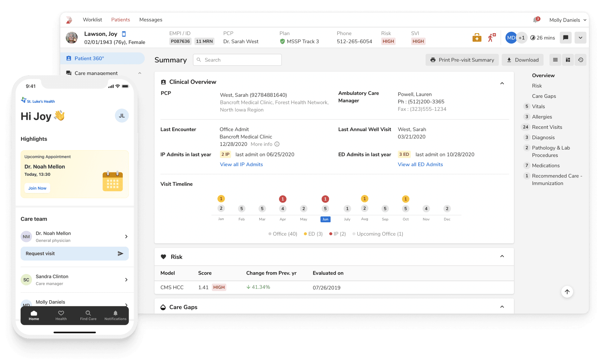Tap Request visit button on phone

[x=75, y=253]
